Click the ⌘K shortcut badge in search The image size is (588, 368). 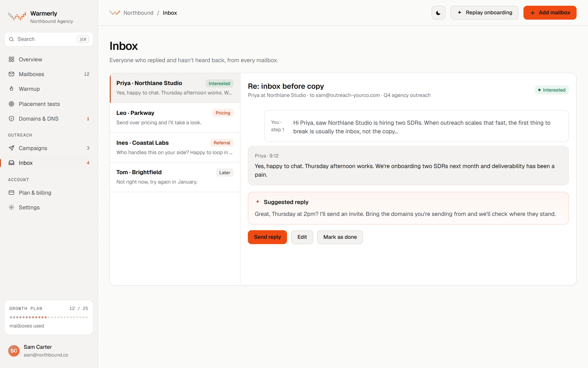pos(83,39)
